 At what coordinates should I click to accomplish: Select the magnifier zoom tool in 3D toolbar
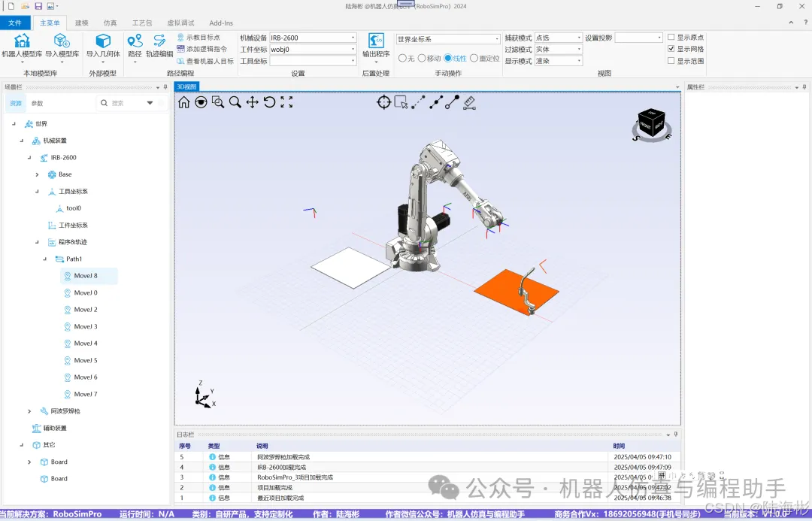(x=235, y=102)
